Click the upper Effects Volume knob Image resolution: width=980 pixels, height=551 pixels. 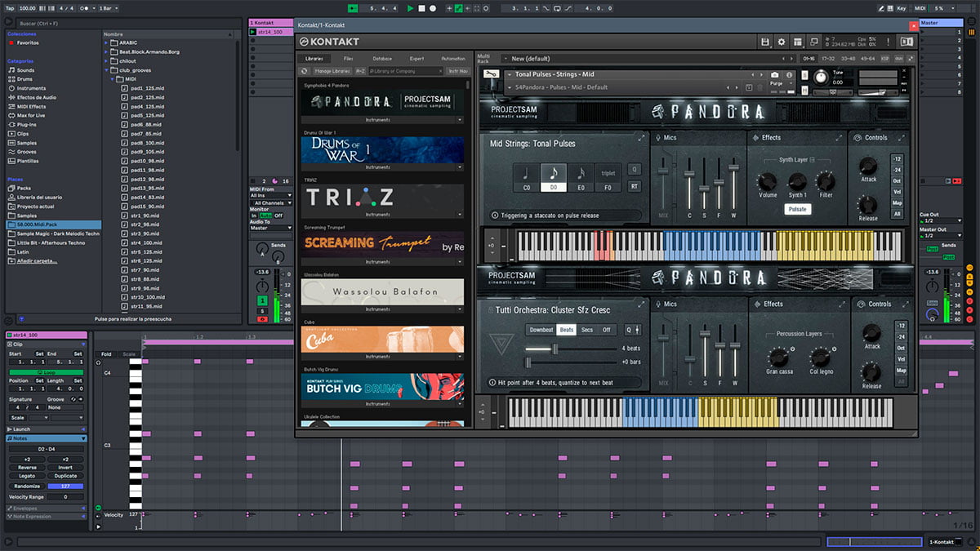click(768, 180)
